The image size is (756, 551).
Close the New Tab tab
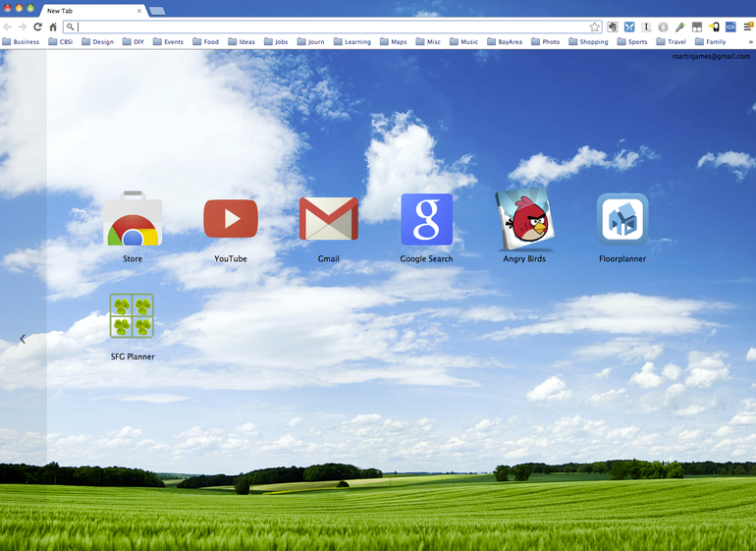click(x=139, y=11)
